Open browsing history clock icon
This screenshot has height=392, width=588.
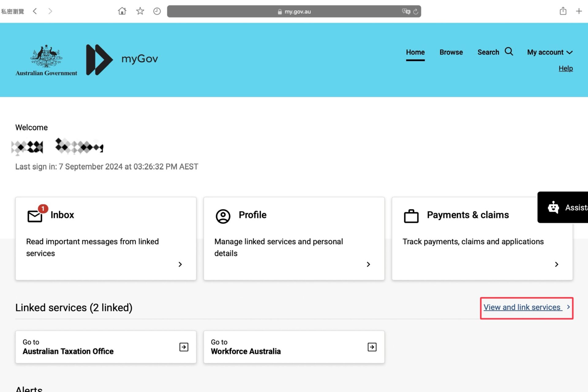[157, 11]
